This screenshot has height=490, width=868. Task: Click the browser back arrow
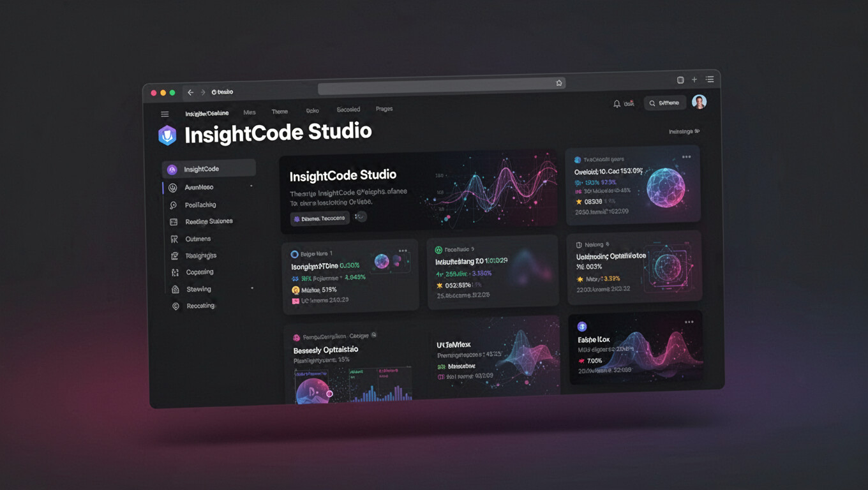pos(190,93)
